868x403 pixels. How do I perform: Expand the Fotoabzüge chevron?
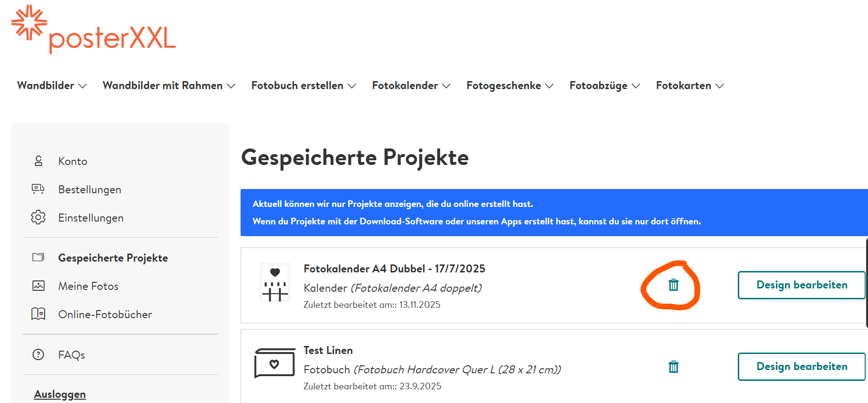coord(636,86)
